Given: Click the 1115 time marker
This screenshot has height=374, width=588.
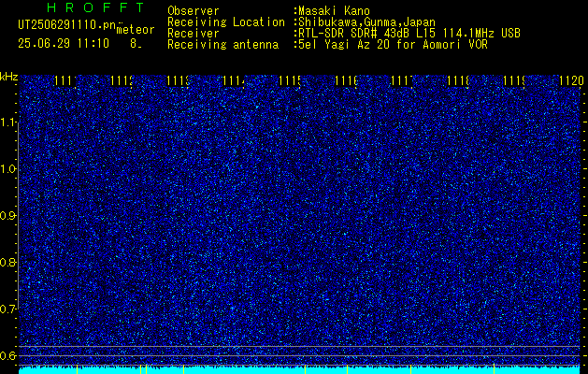Looking at the screenshot, I should tap(290, 80).
